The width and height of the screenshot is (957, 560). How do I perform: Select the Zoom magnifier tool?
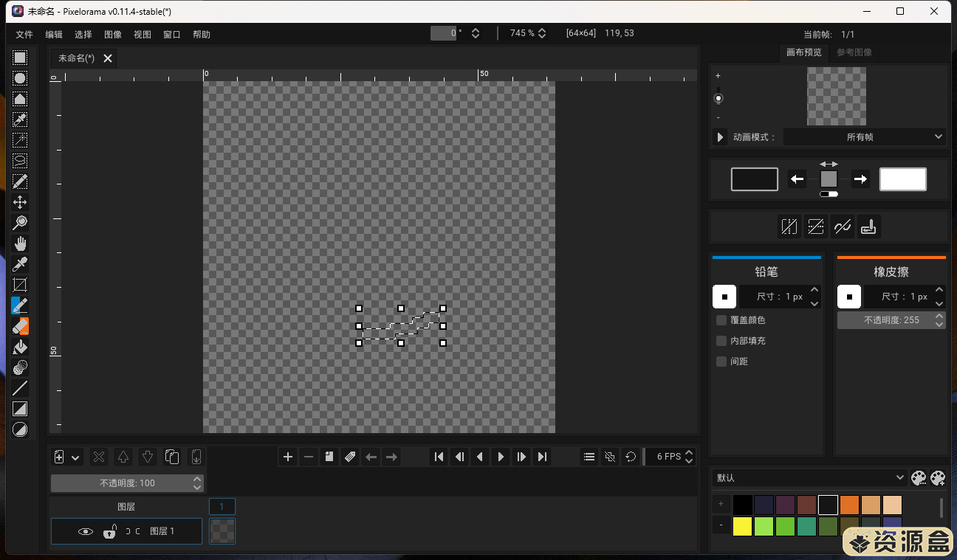click(x=20, y=223)
